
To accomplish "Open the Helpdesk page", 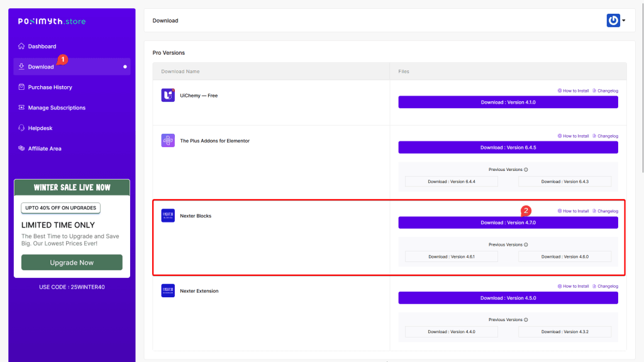I will click(40, 128).
